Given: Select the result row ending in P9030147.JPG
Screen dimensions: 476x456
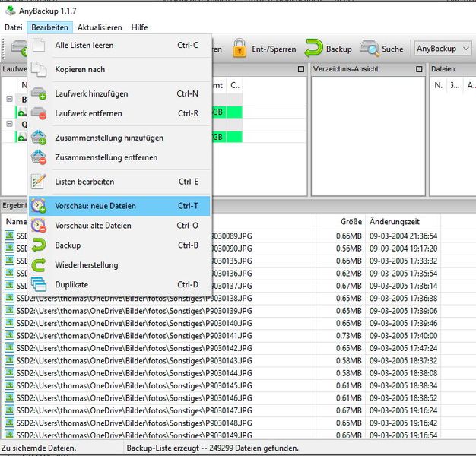Looking at the screenshot, I should click(x=221, y=410).
